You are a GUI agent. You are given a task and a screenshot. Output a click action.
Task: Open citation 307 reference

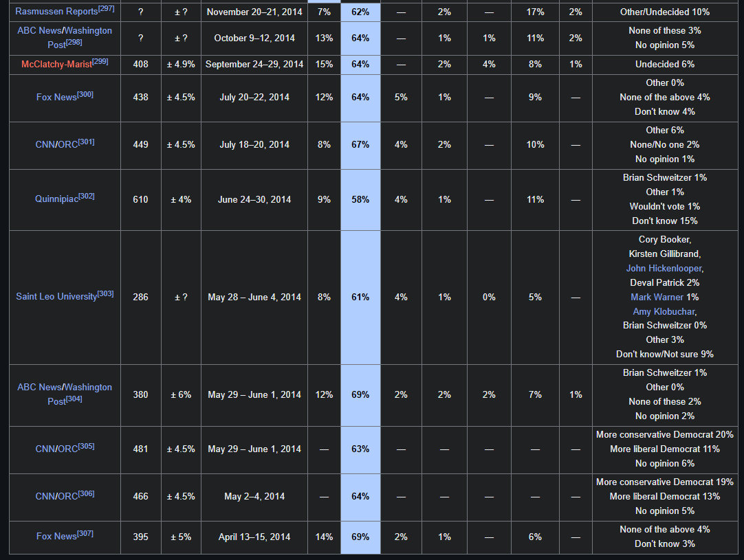pyautogui.click(x=85, y=534)
